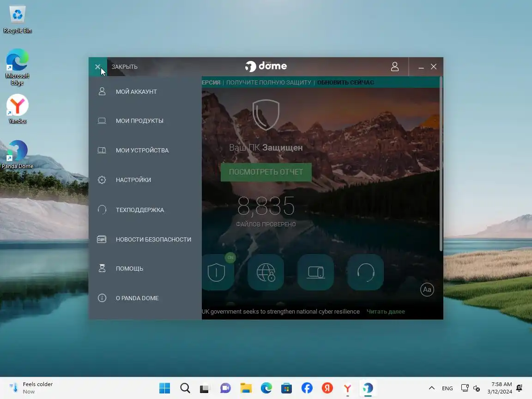Click the Panda Dome vertical scrollbar
The height and width of the screenshot is (399, 532).
tap(441, 164)
